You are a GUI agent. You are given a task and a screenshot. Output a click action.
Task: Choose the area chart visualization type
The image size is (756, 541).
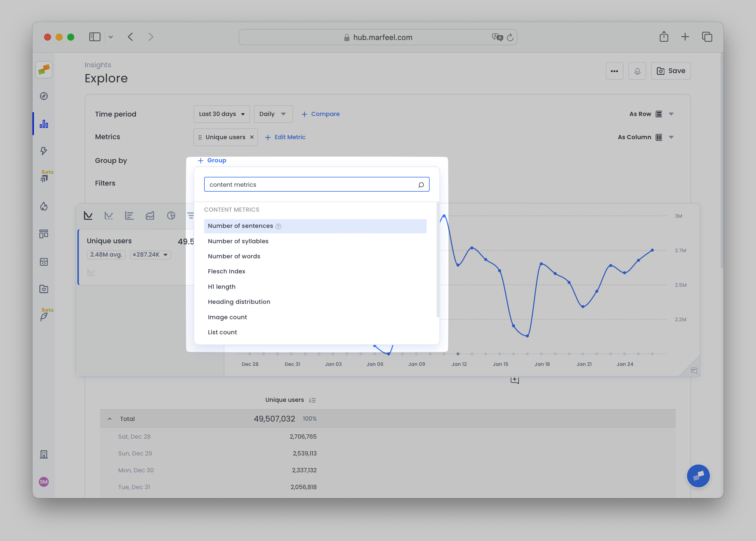tap(150, 215)
